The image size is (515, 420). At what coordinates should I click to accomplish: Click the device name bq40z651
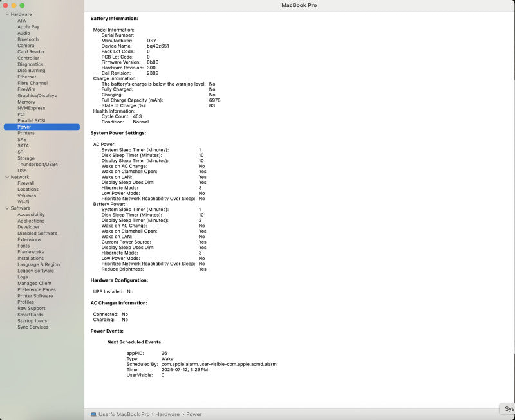tap(158, 46)
